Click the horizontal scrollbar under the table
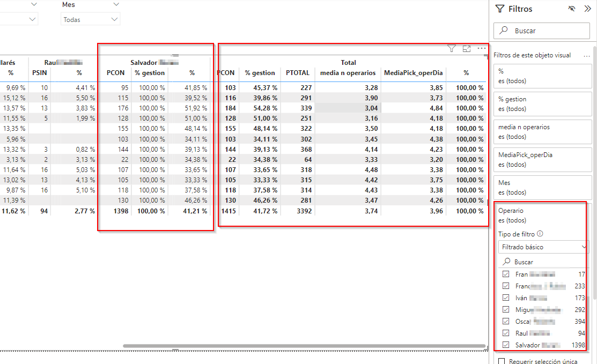Image resolution: width=597 pixels, height=364 pixels. (x=304, y=346)
